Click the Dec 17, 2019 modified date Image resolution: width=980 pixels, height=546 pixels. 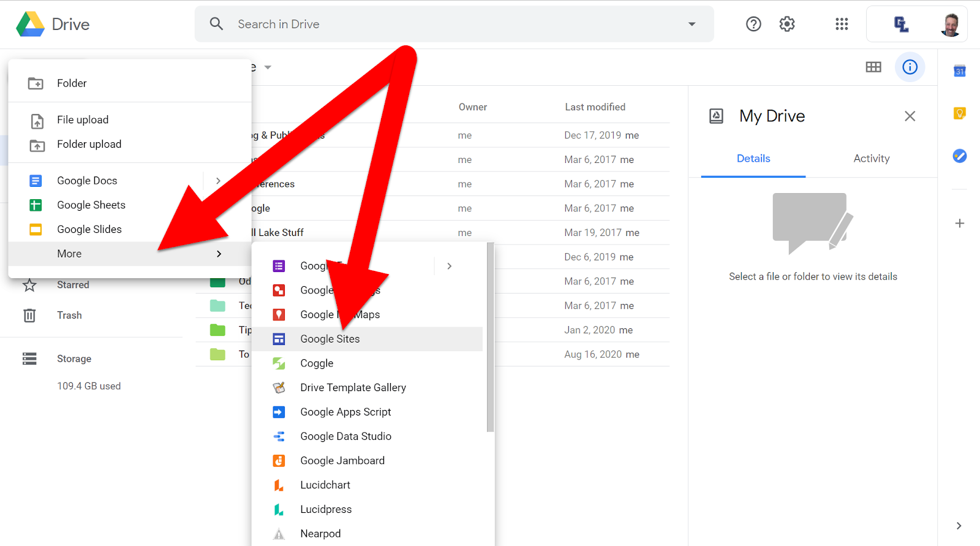click(593, 135)
